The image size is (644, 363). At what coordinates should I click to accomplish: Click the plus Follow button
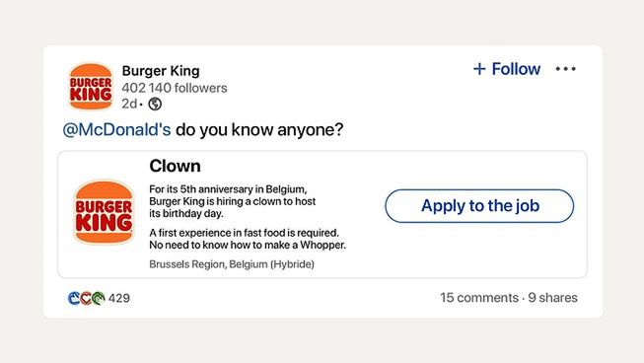507,69
